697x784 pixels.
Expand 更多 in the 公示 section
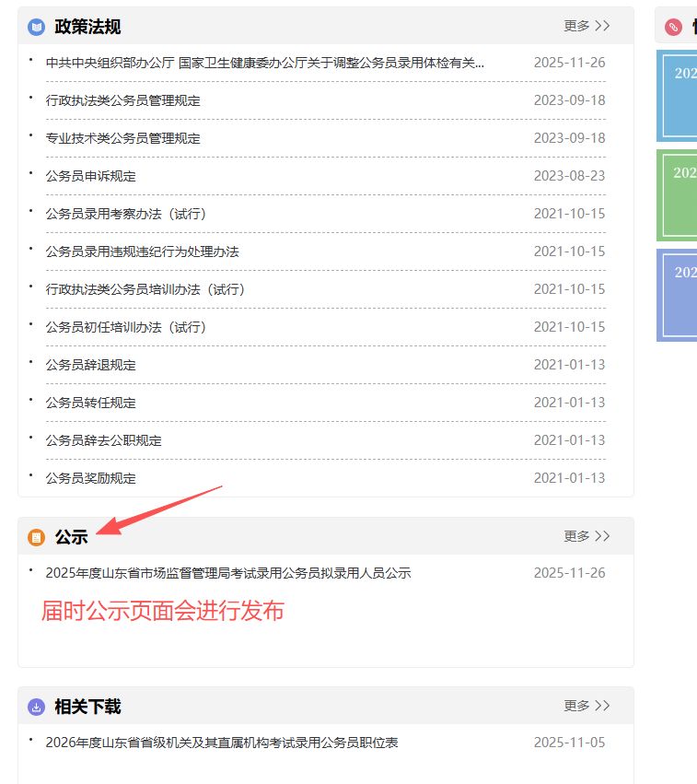(x=587, y=536)
